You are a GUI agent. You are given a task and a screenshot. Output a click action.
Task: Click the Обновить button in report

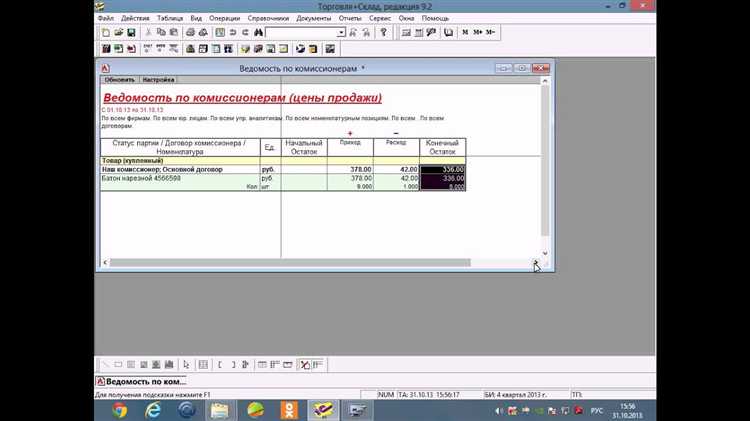(x=120, y=80)
